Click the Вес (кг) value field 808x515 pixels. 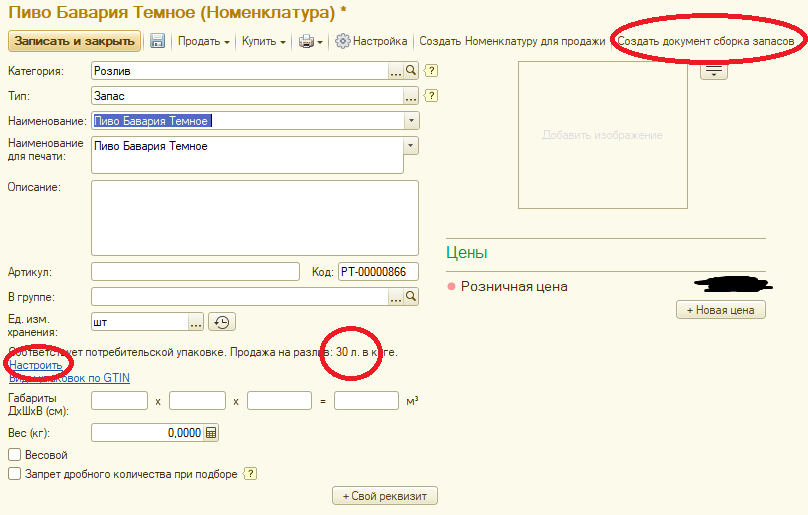[x=148, y=433]
